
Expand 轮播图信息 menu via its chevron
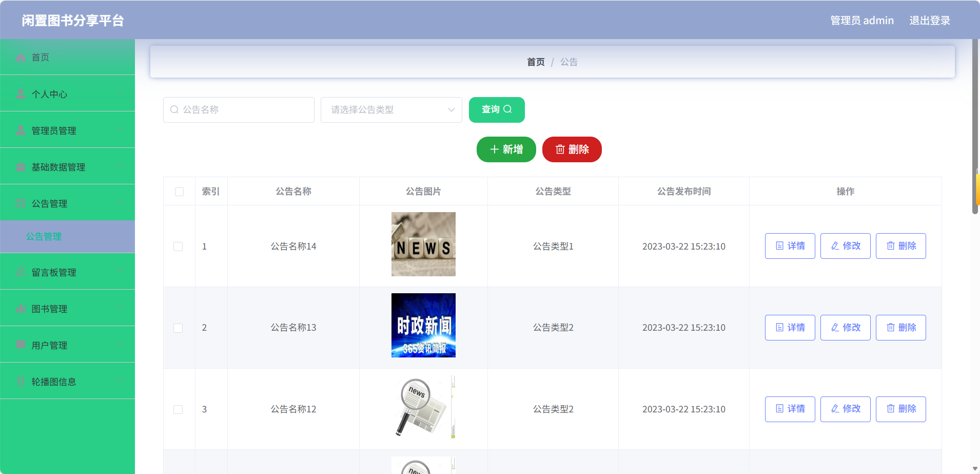(x=119, y=381)
